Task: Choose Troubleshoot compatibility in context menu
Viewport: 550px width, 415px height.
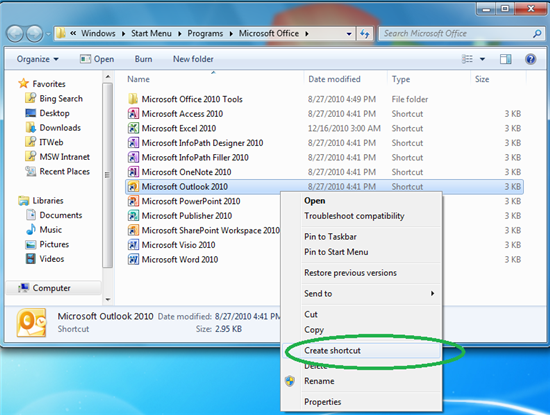Action: click(361, 216)
